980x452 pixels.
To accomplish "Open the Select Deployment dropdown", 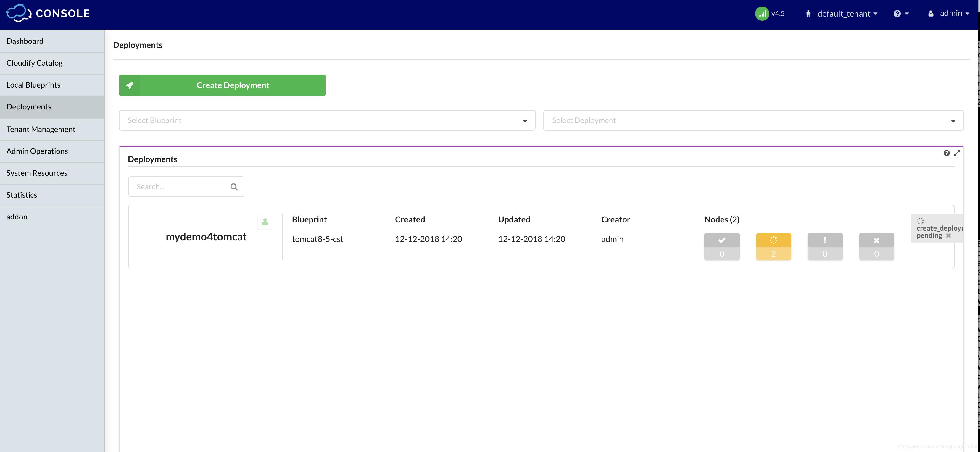I will [753, 120].
